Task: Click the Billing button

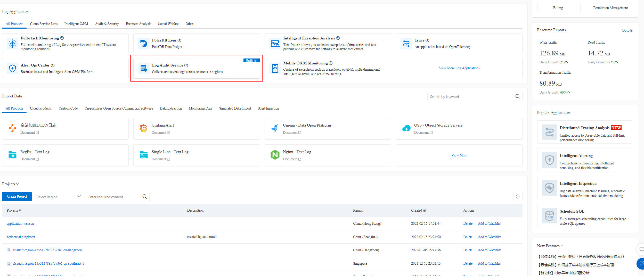Action: (x=559, y=8)
